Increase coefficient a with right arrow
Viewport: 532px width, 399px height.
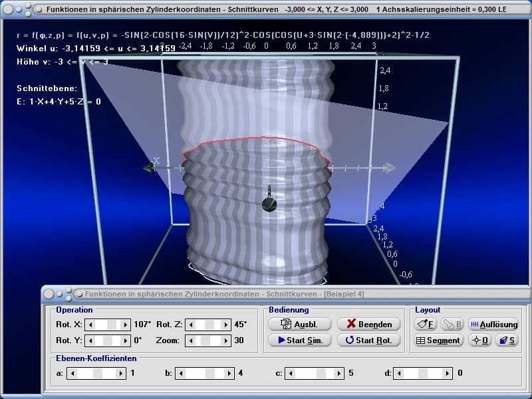click(121, 373)
